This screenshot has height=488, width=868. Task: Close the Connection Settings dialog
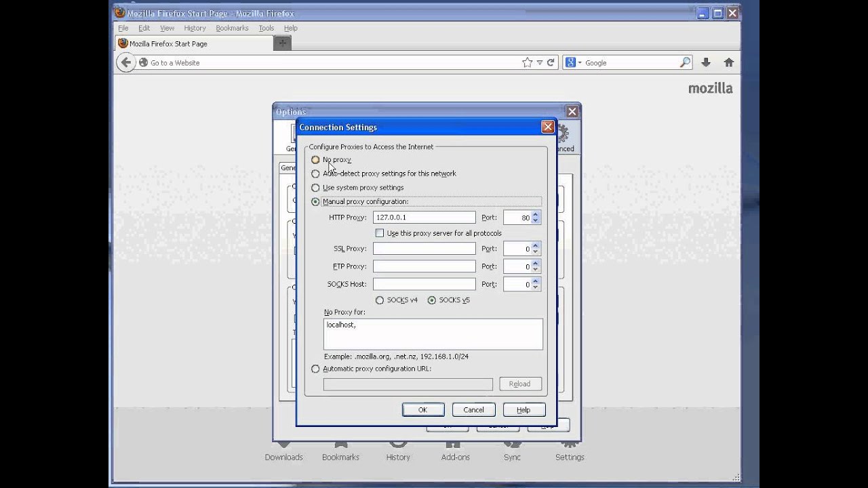548,127
